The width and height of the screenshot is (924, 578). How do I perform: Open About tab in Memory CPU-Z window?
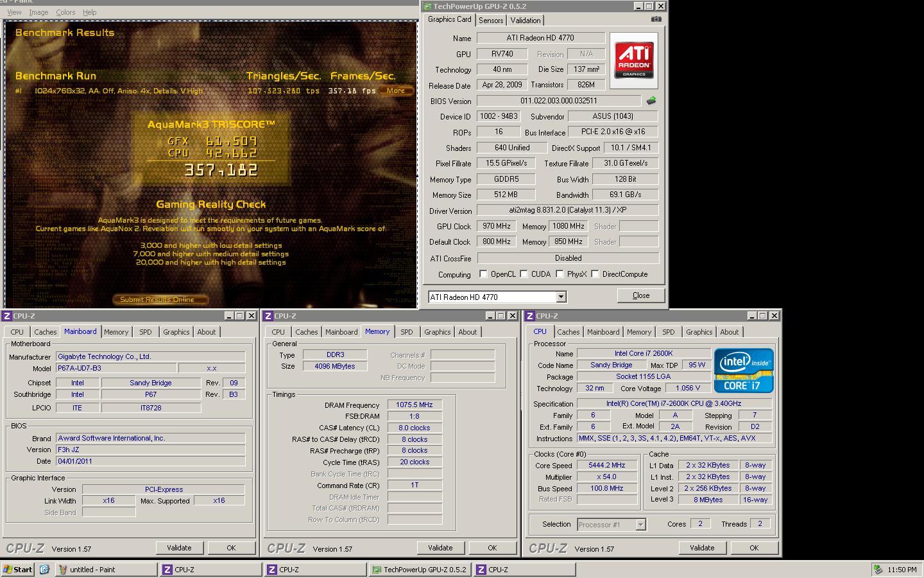(468, 332)
